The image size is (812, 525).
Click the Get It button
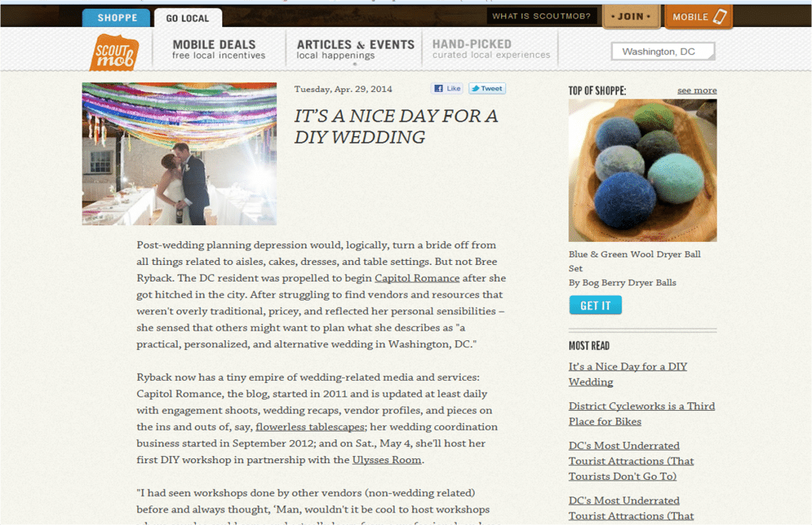pyautogui.click(x=595, y=305)
